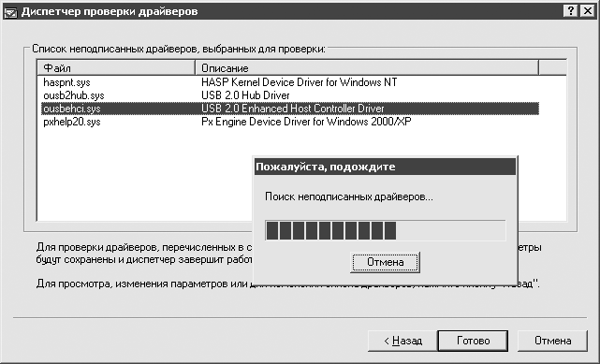Sort list by the Файл column header
This screenshot has width=600, height=364.
click(x=116, y=68)
